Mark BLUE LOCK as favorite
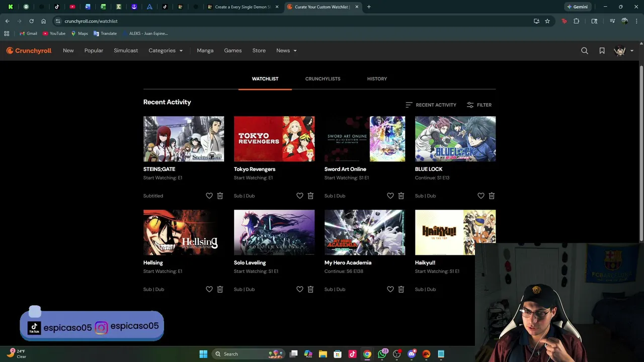The image size is (644, 362). pos(481,196)
